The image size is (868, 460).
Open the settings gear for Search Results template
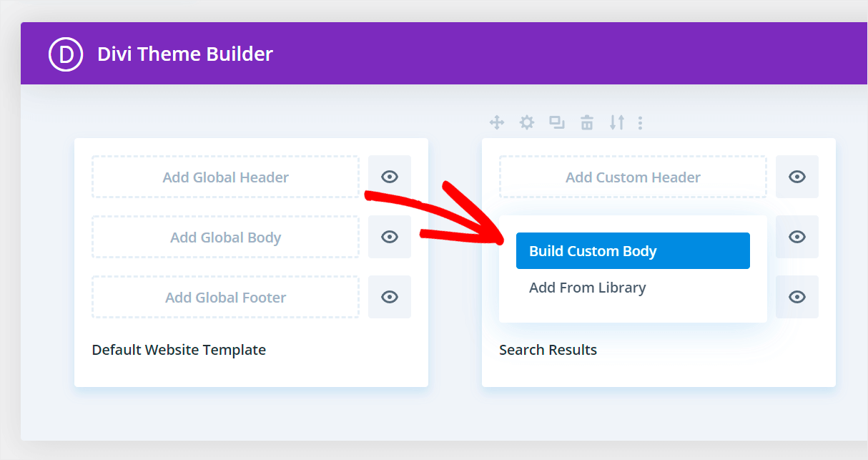point(527,122)
